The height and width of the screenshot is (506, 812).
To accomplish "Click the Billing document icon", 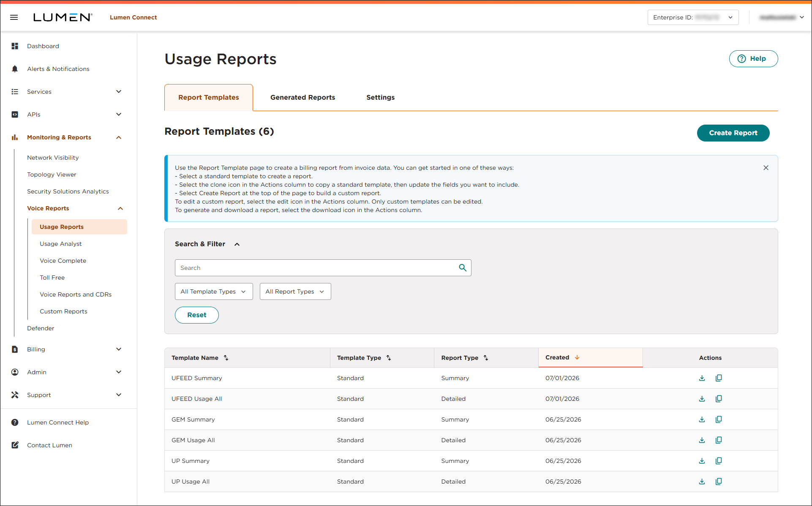I will (15, 349).
